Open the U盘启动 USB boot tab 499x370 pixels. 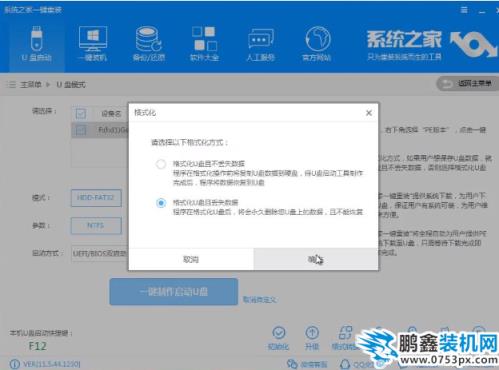[36, 44]
